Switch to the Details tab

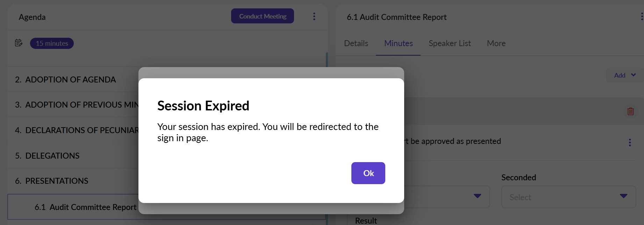pyautogui.click(x=356, y=43)
